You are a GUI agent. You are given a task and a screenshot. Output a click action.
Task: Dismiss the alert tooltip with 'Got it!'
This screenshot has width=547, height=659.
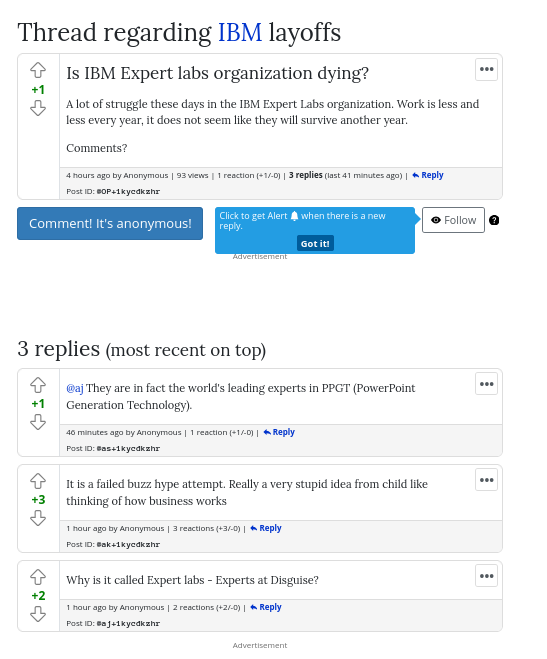tap(315, 243)
